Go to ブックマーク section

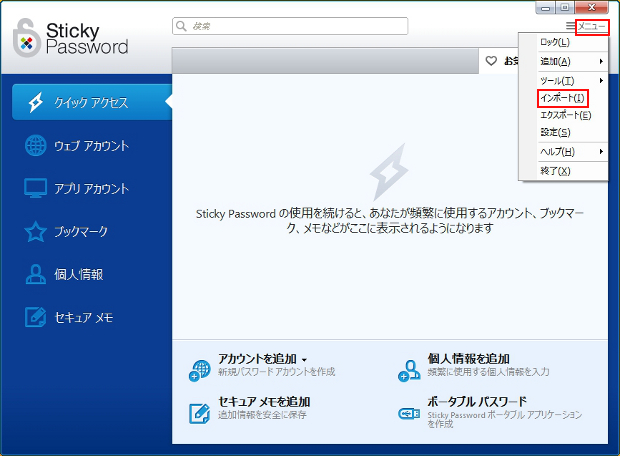[x=81, y=231]
